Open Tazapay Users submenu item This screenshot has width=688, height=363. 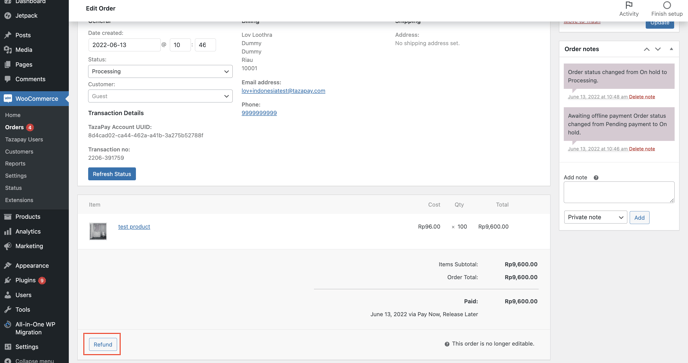24,140
